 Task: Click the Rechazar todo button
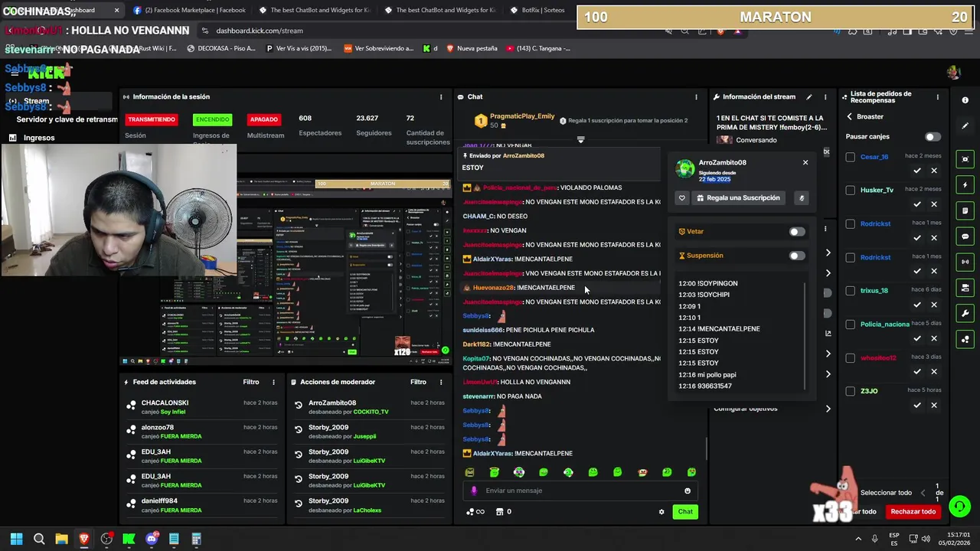913,511
